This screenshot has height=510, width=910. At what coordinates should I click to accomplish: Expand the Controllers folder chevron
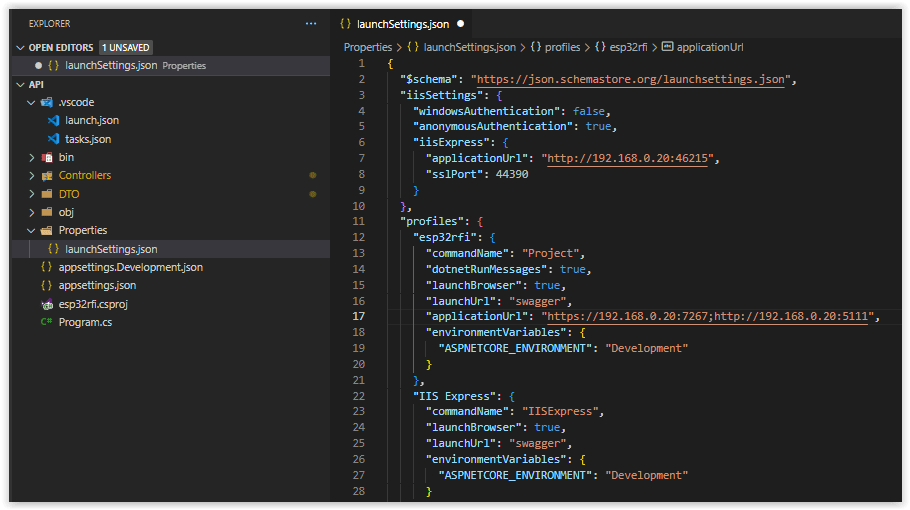click(32, 175)
